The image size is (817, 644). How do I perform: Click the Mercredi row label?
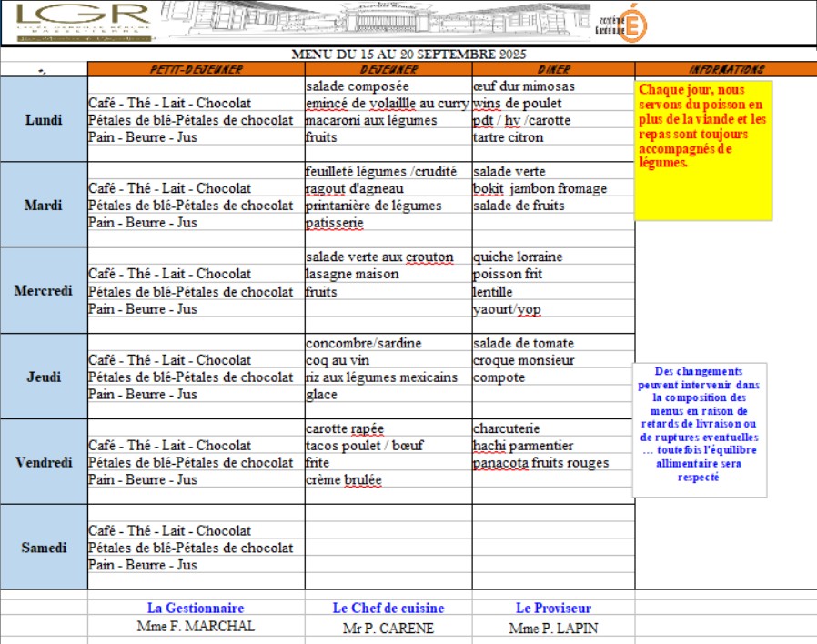point(44,291)
